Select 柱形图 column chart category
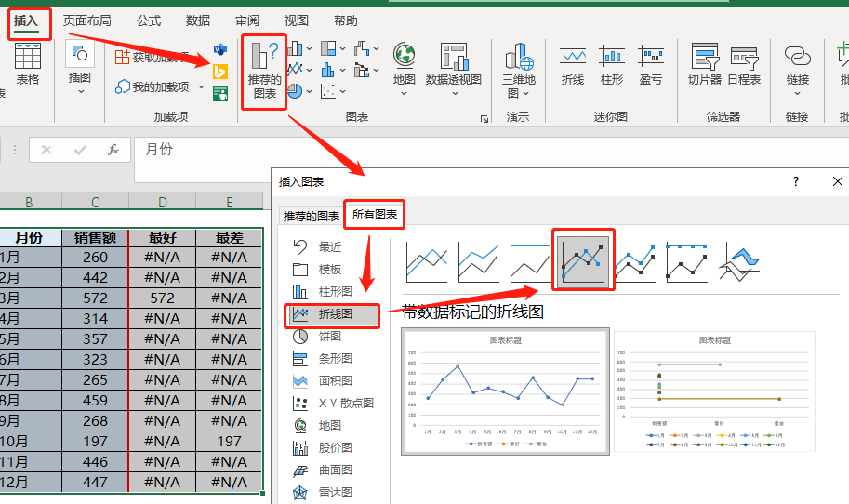 (323, 292)
